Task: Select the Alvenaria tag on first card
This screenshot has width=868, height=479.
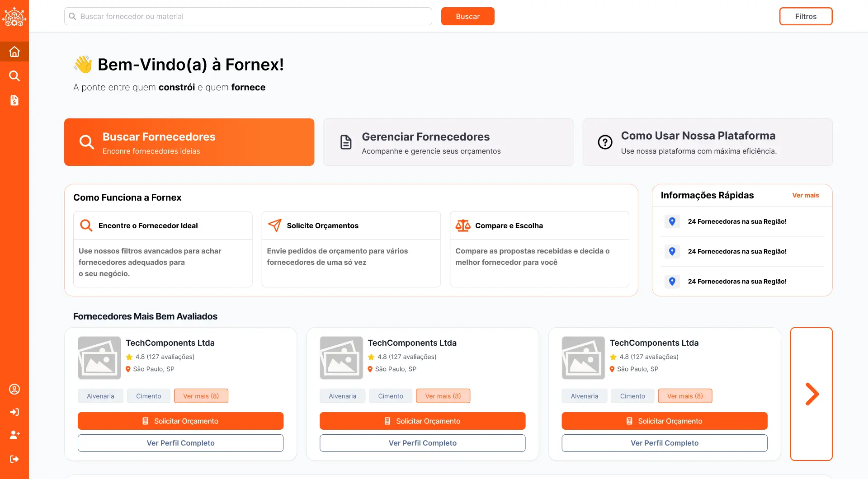Action: [100, 396]
